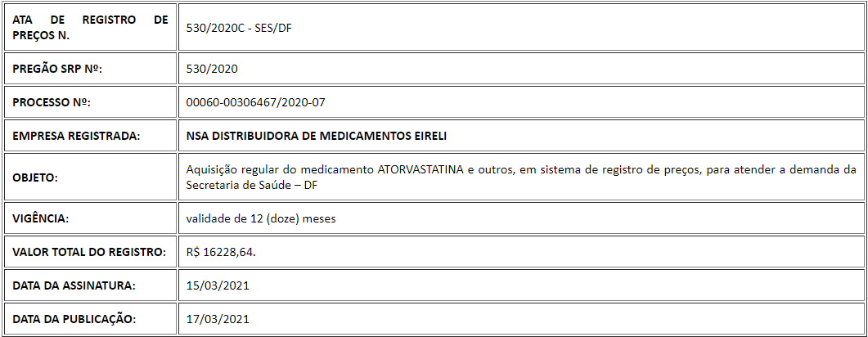
Task: Click the VALOR TOTAL DO REGISTRO label
Action: 89,252
